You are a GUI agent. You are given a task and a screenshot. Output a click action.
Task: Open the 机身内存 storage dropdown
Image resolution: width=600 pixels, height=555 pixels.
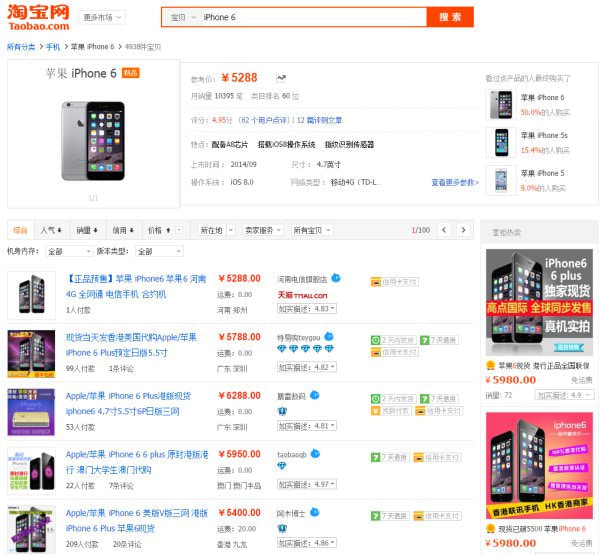click(x=68, y=251)
